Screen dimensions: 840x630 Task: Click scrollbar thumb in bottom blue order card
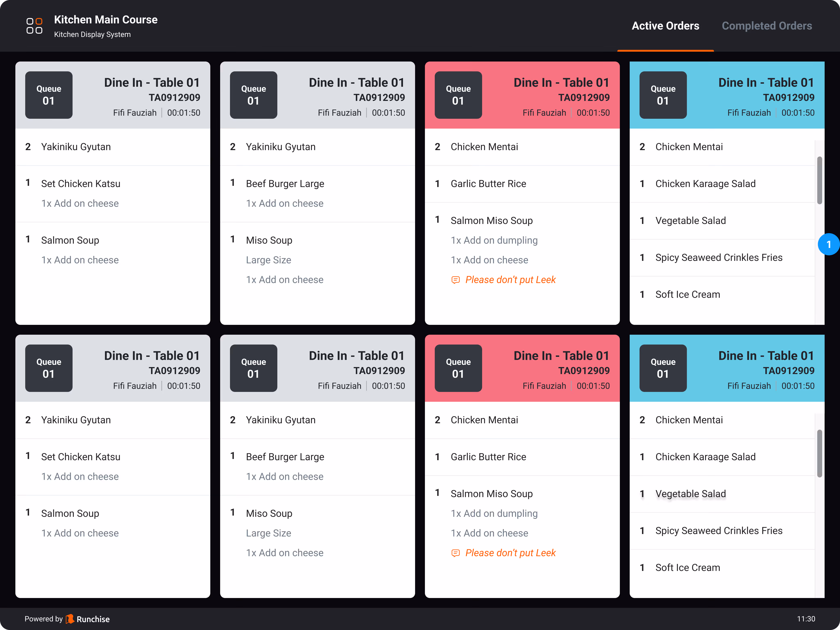point(819,453)
